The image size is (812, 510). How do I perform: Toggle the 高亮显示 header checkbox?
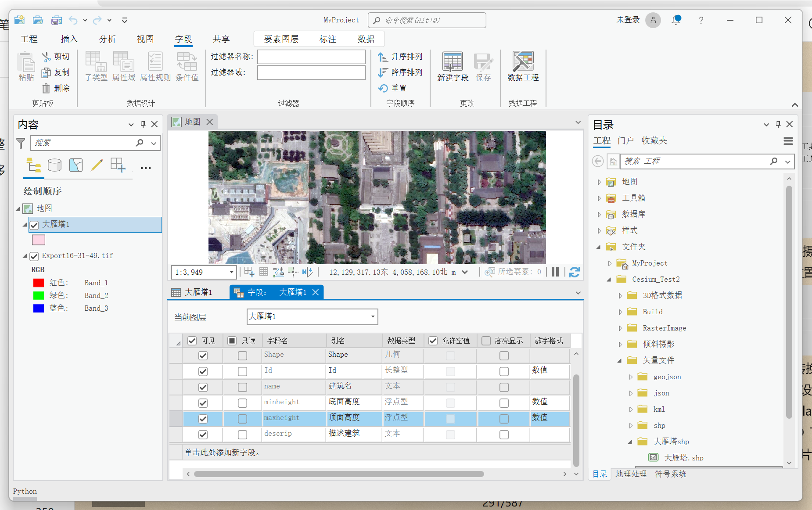coord(486,341)
